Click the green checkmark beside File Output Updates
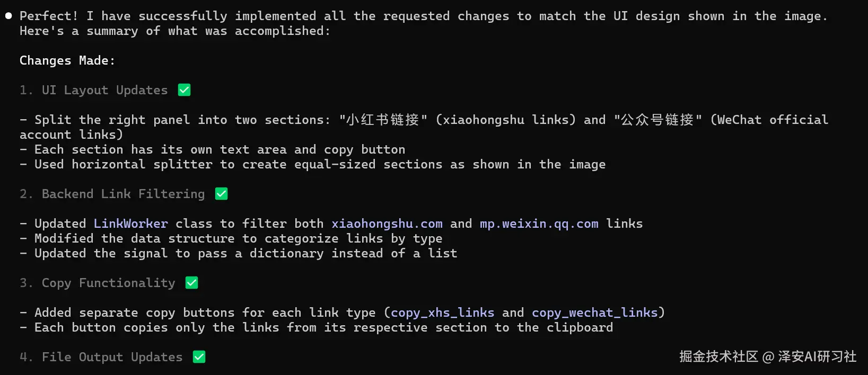 (x=199, y=357)
